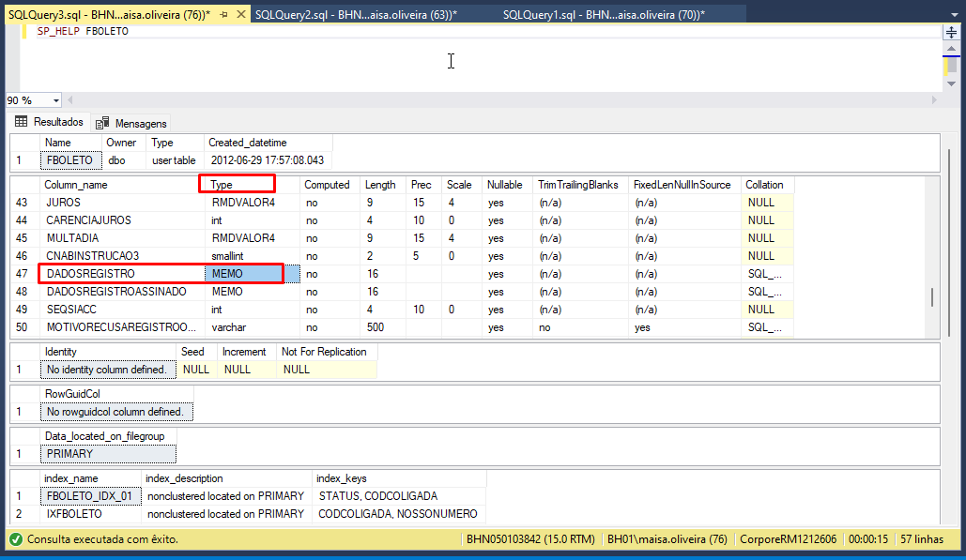Screen dimensions: 966x560
Task: Click the Nullable column header
Action: click(504, 185)
